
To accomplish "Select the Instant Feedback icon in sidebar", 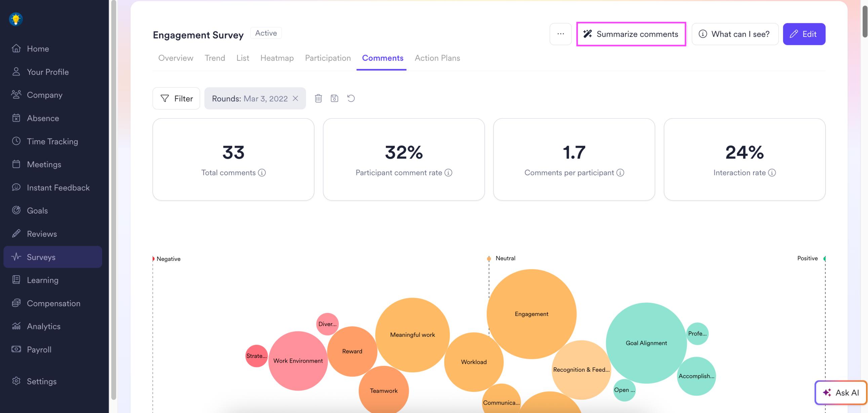I will point(16,187).
